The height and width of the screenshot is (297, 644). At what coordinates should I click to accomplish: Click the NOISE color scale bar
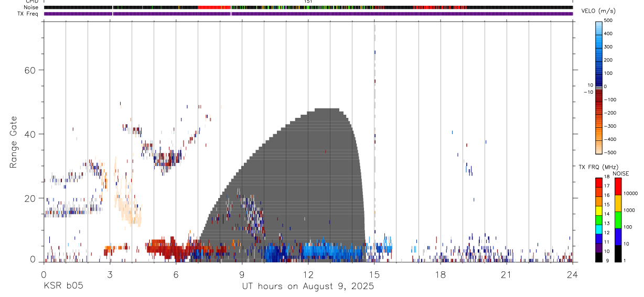pyautogui.click(x=618, y=219)
